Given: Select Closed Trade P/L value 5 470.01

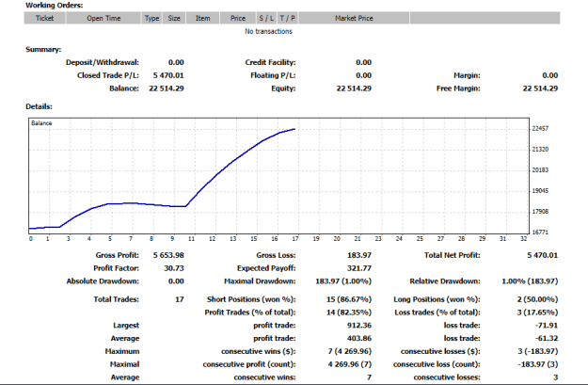Looking at the screenshot, I should [x=168, y=75].
